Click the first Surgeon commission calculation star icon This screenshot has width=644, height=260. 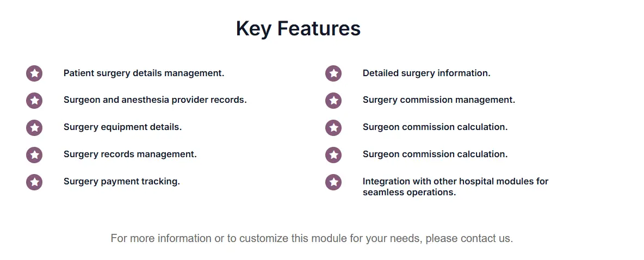click(333, 128)
